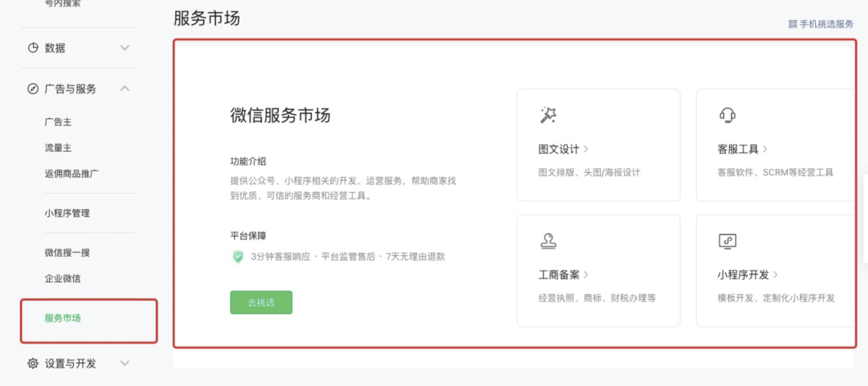Click the green 去挑选 button
The width and height of the screenshot is (868, 386).
pos(261,302)
